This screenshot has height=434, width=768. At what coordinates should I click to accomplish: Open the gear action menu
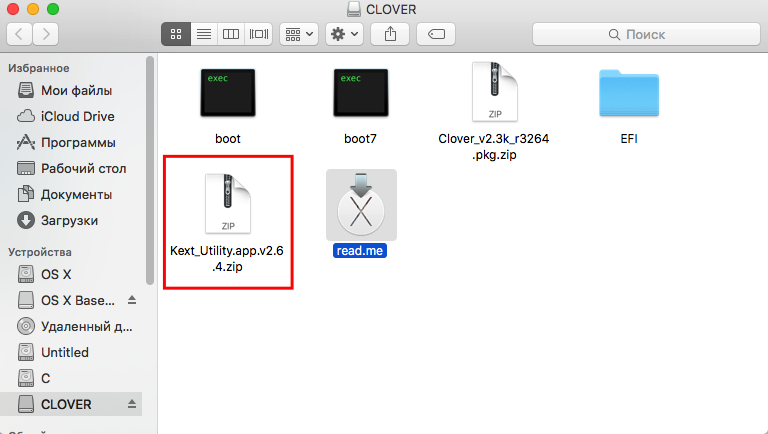tap(344, 34)
